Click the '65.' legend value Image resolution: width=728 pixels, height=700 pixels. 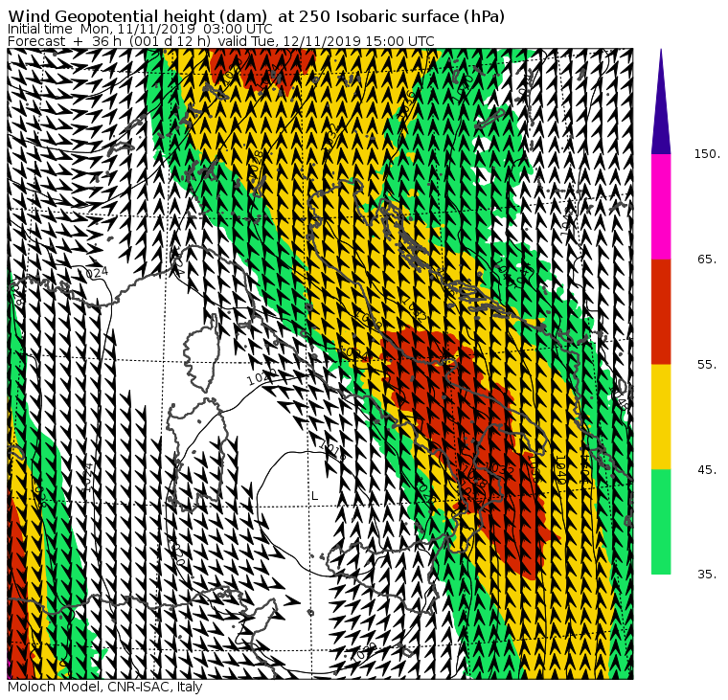coord(709,259)
